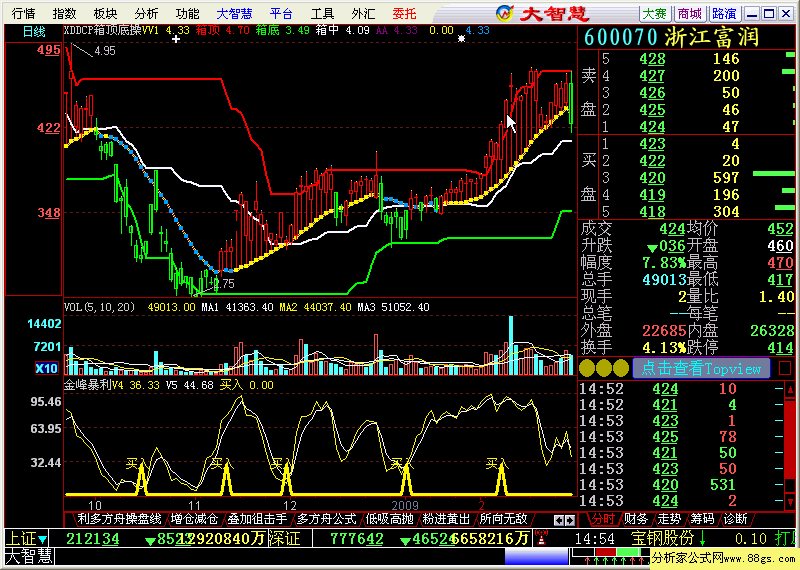Select the 增仓减仓 indicator tab
The image size is (800, 570).
point(194,519)
